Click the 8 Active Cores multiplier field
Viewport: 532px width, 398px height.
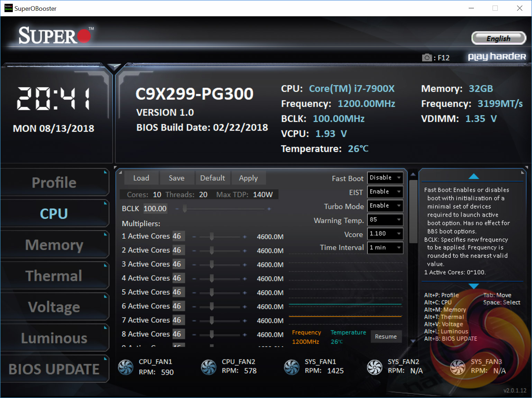coord(178,334)
